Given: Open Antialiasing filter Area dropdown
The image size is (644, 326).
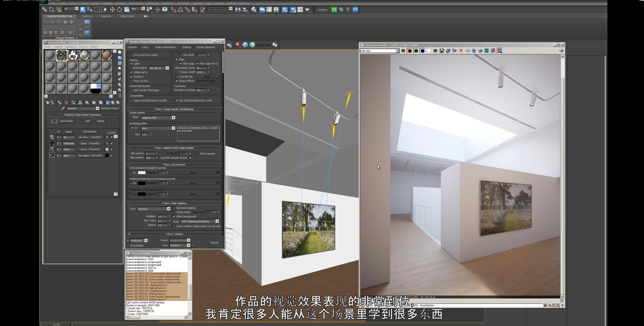Looking at the screenshot, I should coord(158,128).
